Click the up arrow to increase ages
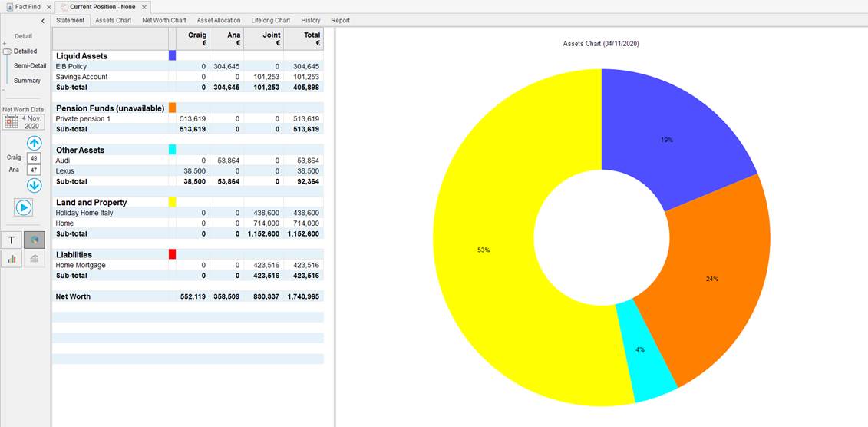The height and width of the screenshot is (427, 868). [x=35, y=144]
